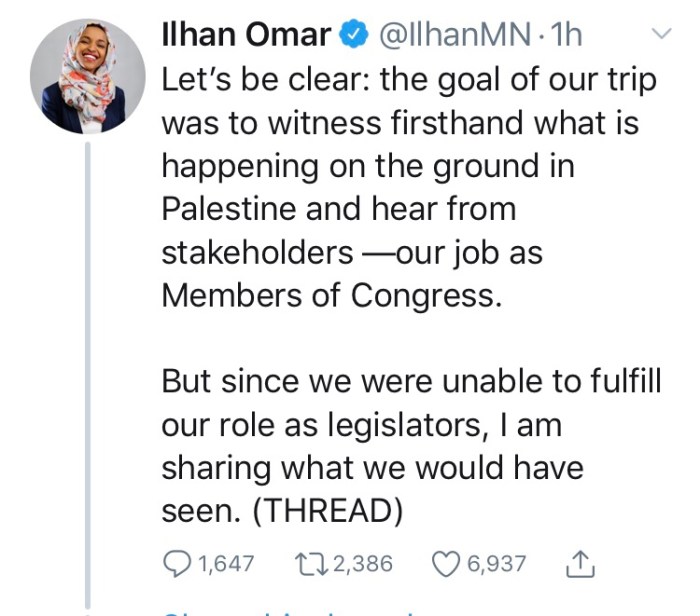Click the 1h tweet timestamp

coord(566,36)
